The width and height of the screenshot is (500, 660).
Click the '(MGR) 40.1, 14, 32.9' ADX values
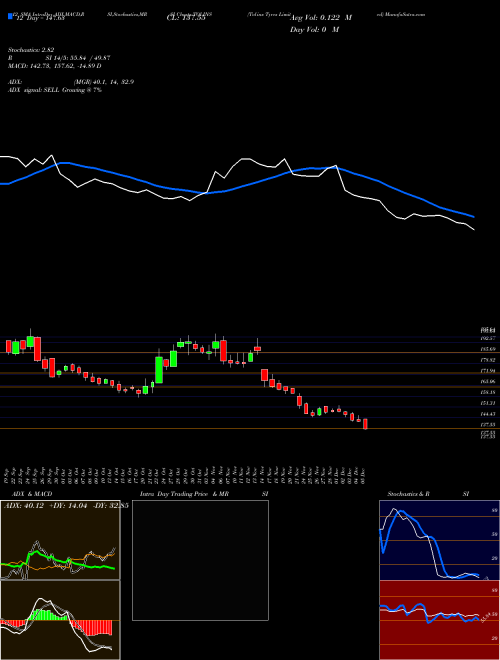104,82
